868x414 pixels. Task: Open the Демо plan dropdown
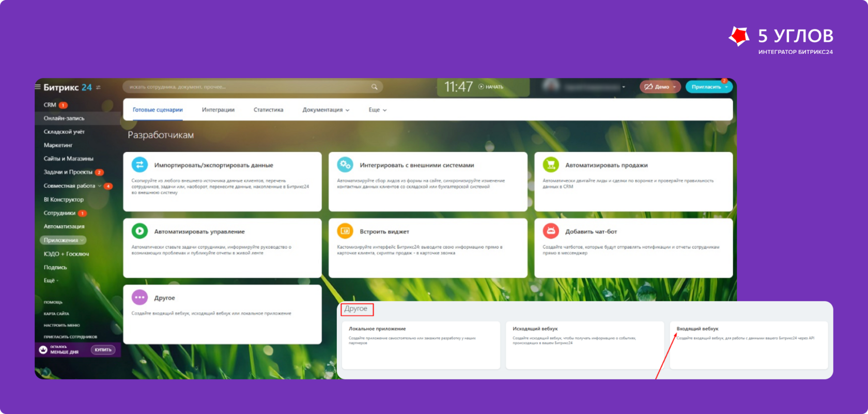click(x=660, y=87)
